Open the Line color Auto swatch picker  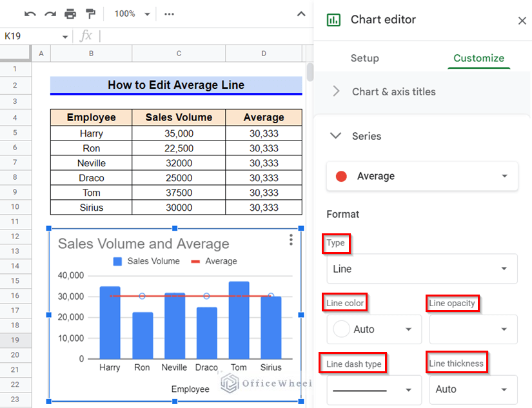click(374, 329)
